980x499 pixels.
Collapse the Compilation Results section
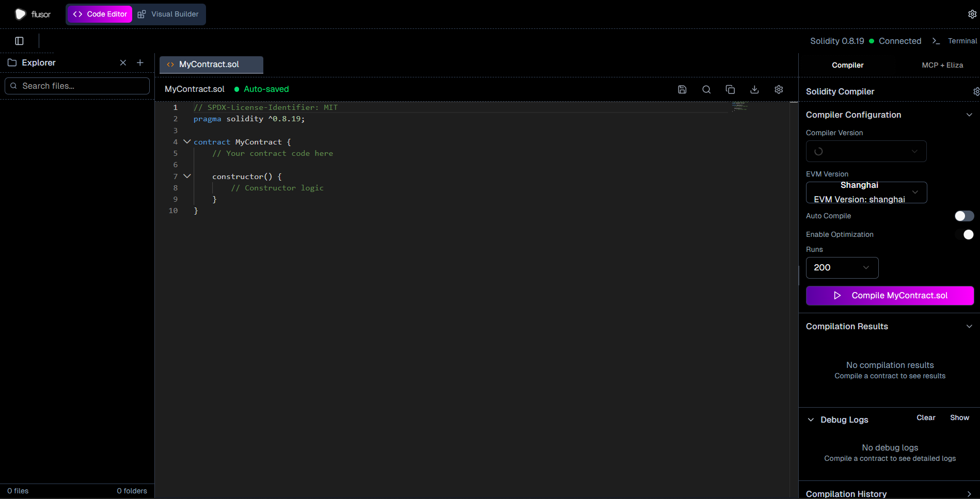click(969, 326)
